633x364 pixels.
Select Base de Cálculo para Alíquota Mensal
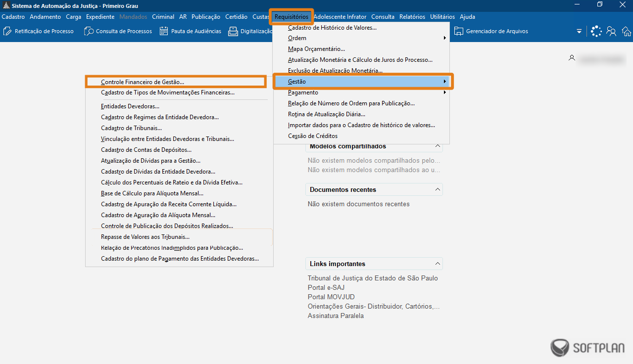(179, 193)
